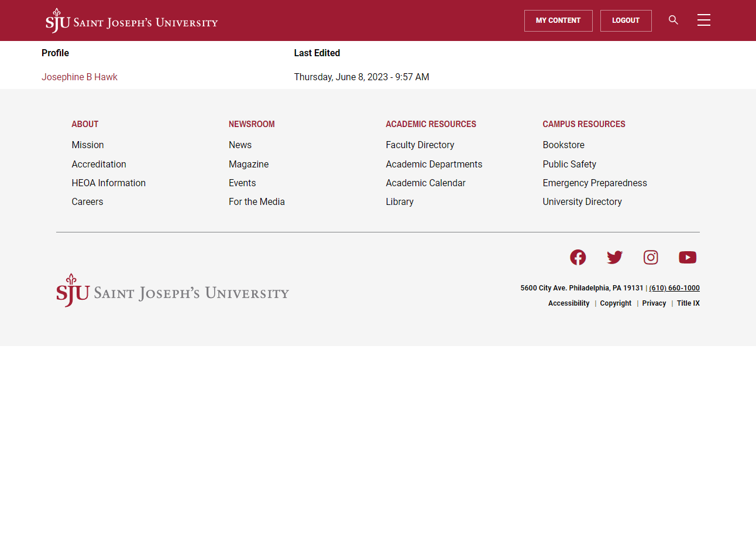Open the Accreditation link
This screenshot has height=551, width=756.
click(99, 165)
